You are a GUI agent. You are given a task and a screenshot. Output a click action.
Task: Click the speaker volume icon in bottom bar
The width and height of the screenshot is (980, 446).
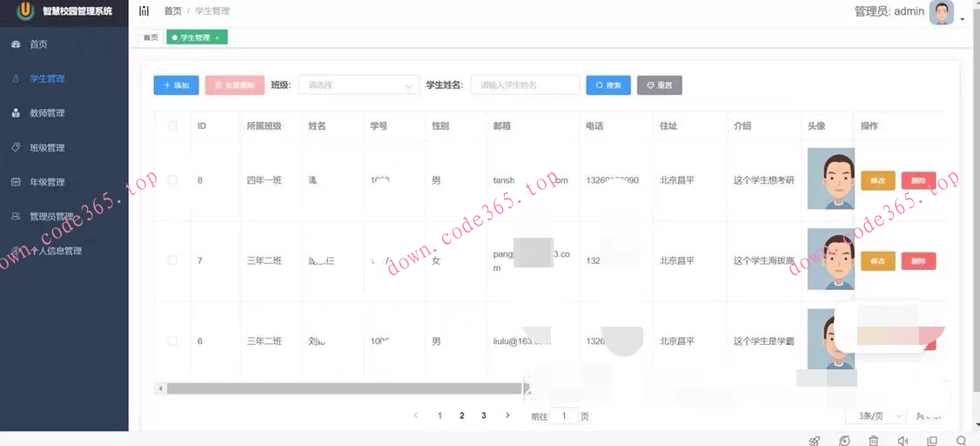point(903,441)
